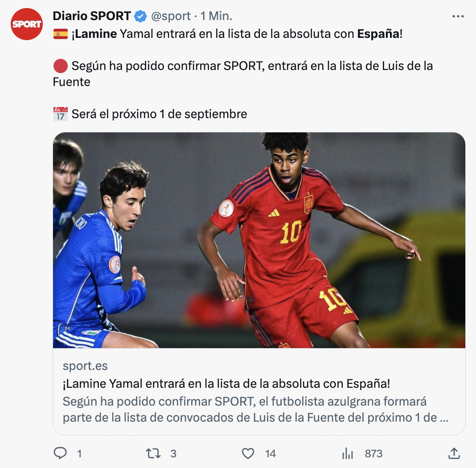Click the reply count number 1
Image resolution: width=476 pixels, height=468 pixels.
click(79, 454)
